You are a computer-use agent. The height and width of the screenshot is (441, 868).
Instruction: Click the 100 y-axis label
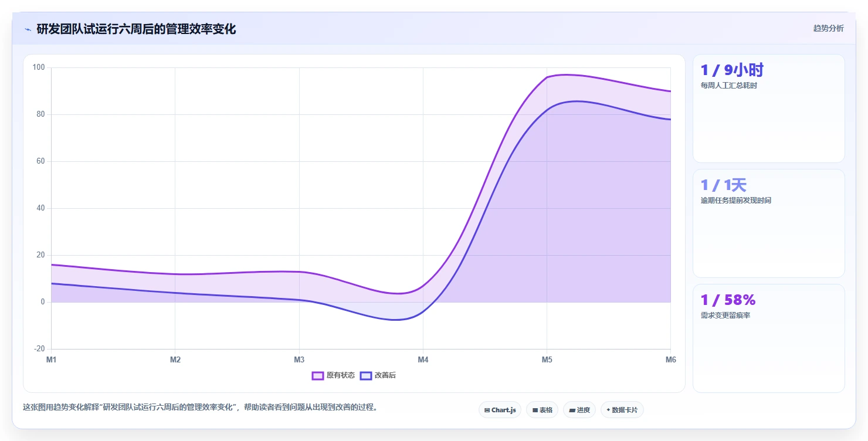click(39, 67)
